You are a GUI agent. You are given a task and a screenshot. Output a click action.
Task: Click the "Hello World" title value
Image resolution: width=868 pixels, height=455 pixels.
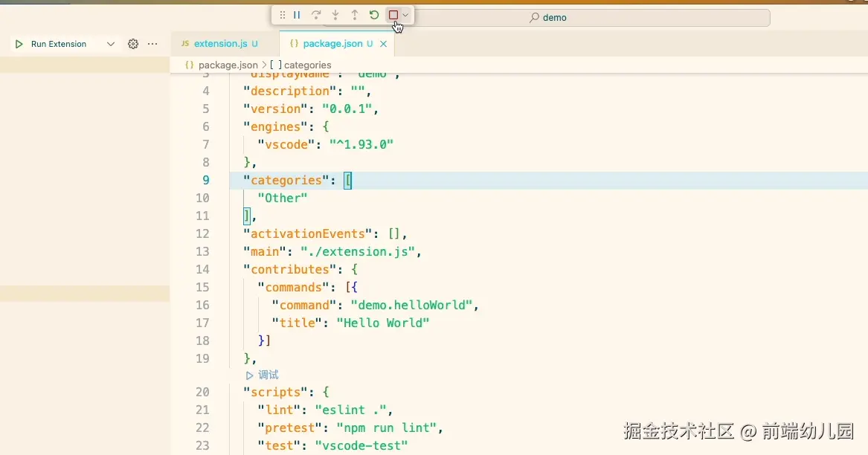tap(383, 323)
